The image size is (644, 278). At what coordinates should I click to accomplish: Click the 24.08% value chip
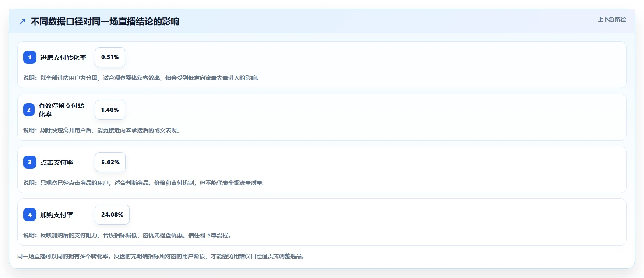click(112, 215)
